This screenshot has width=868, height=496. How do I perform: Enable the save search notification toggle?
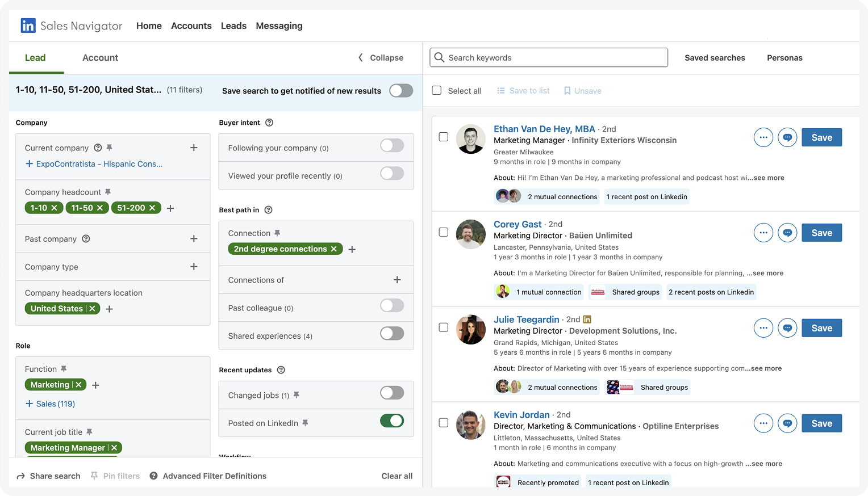400,91
